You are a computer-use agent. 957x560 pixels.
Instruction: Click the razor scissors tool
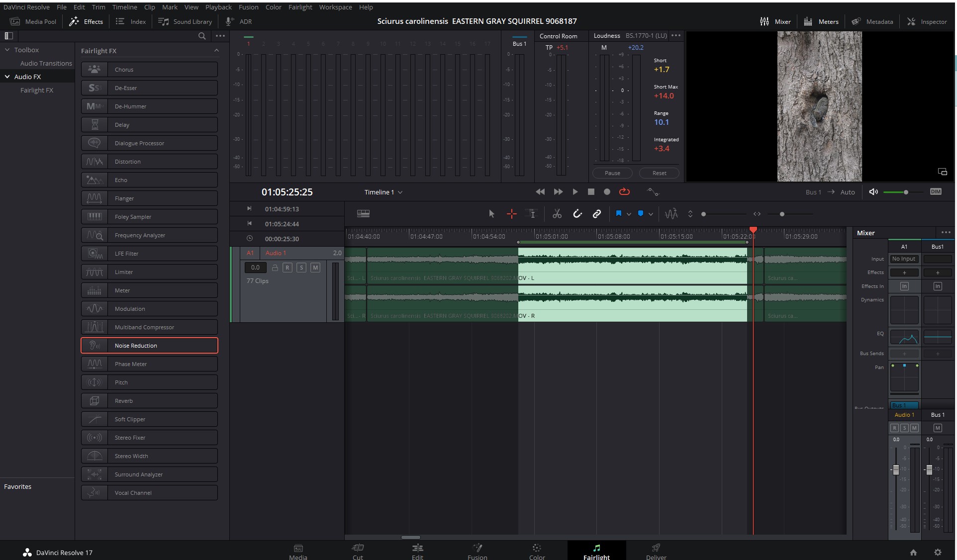(x=557, y=214)
